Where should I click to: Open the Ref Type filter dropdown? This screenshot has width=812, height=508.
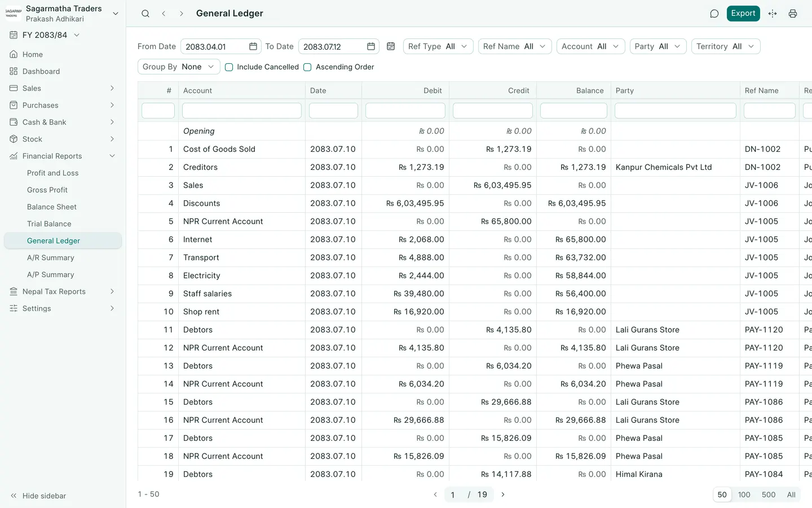point(438,46)
